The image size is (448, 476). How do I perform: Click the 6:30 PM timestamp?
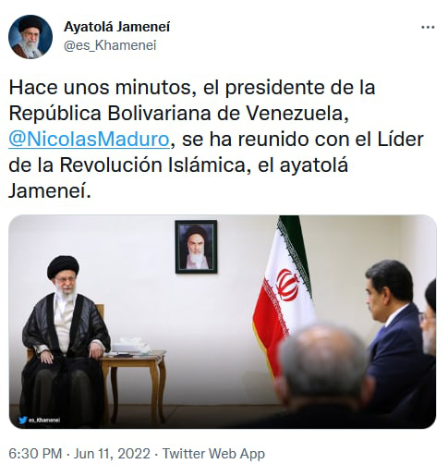coord(35,454)
